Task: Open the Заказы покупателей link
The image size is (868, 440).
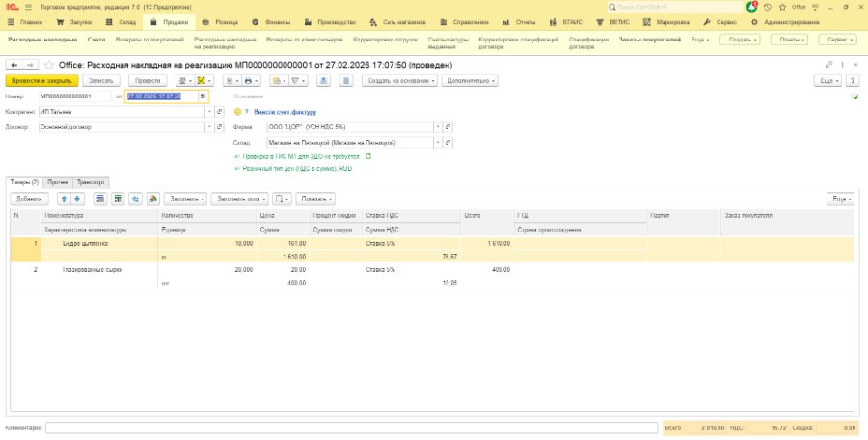Action: click(x=650, y=40)
